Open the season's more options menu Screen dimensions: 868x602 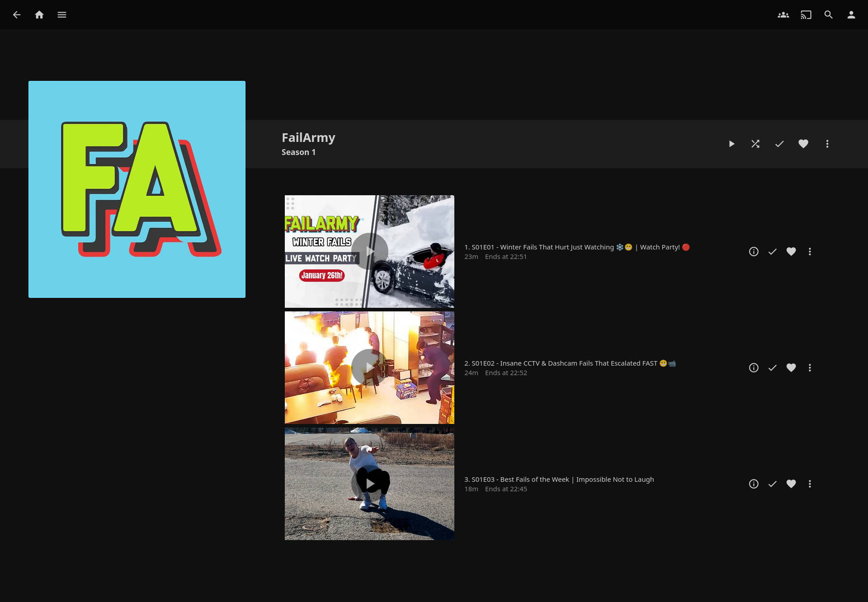click(x=827, y=144)
